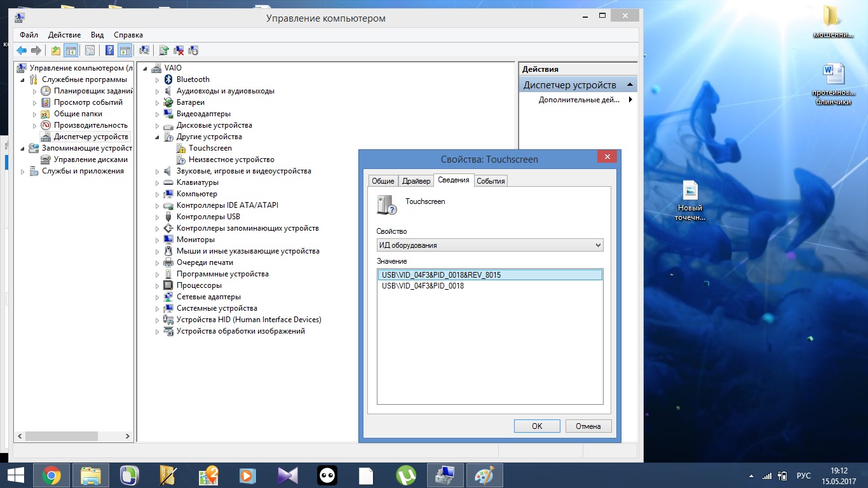
Task: Open the Вид menu
Action: pyautogui.click(x=97, y=35)
